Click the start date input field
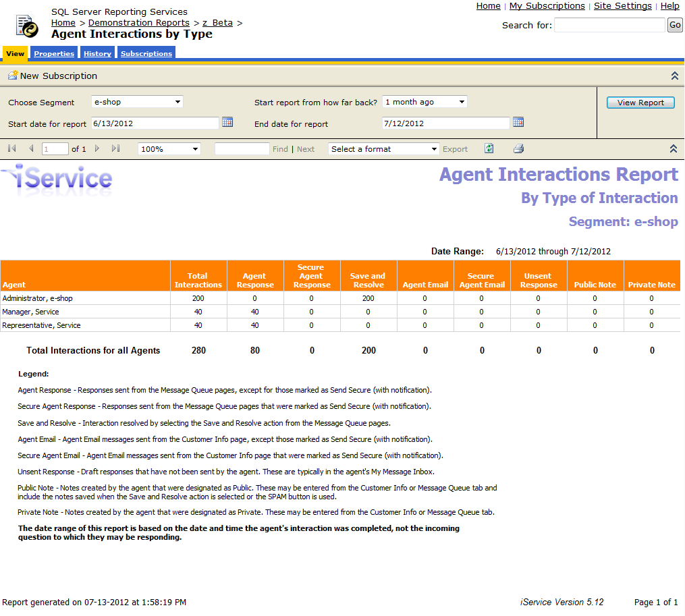Viewport: 685px width, 616px height. coord(155,123)
